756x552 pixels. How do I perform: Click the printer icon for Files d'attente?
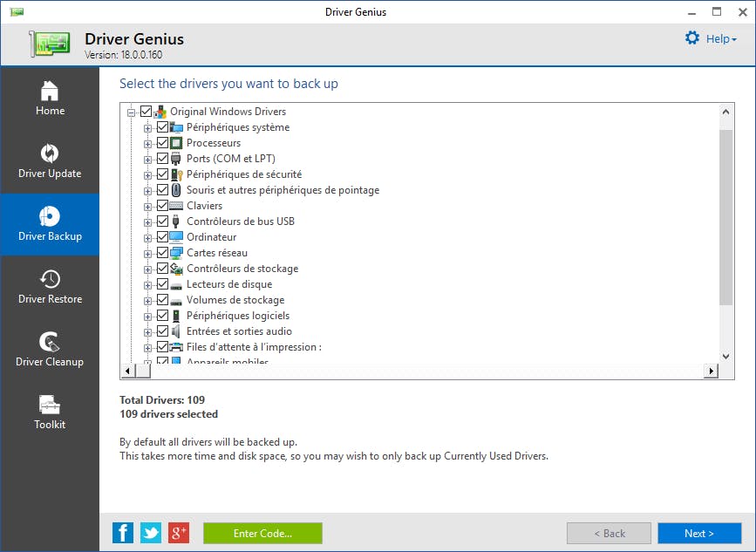(176, 347)
